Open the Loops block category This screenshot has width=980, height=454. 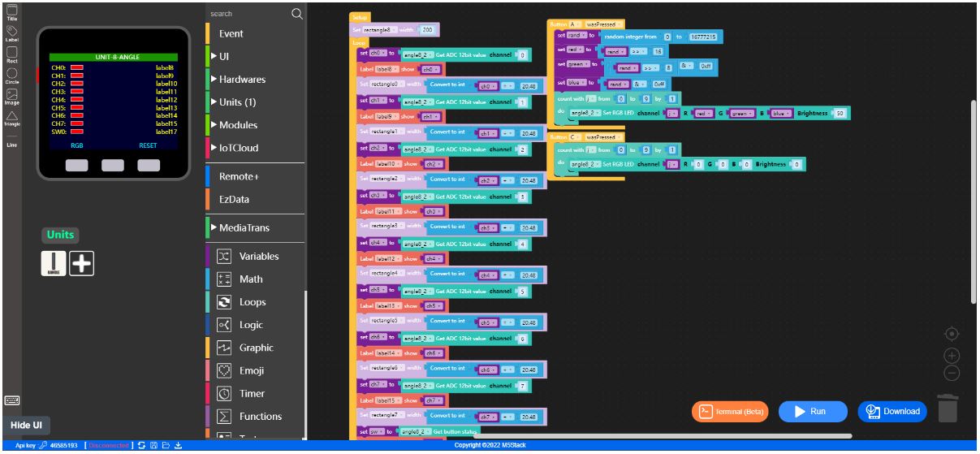[x=252, y=302]
